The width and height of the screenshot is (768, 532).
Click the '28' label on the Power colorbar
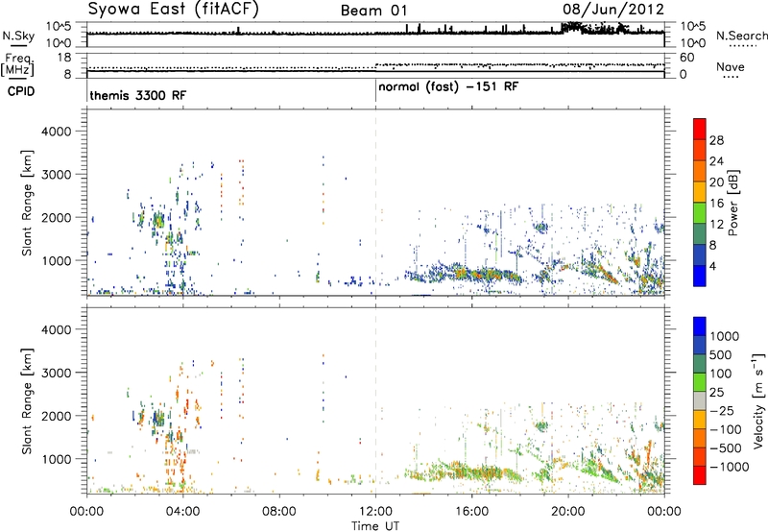tap(716, 140)
